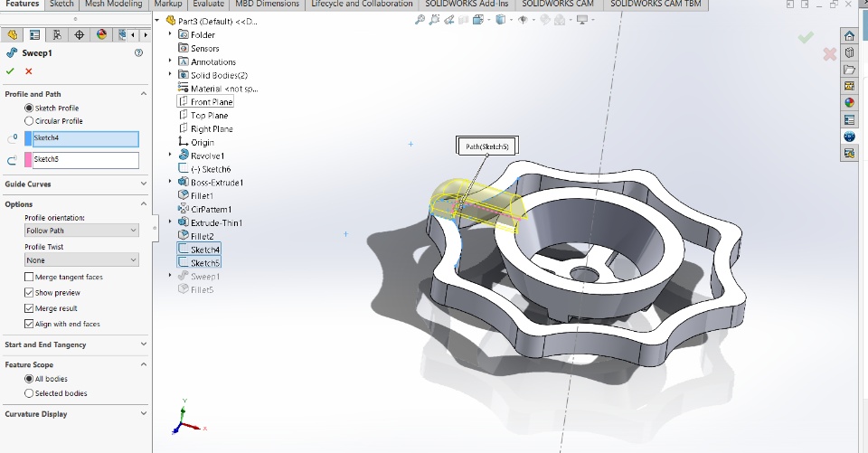
Task: Cancel the sweep with red X
Action: pos(29,71)
